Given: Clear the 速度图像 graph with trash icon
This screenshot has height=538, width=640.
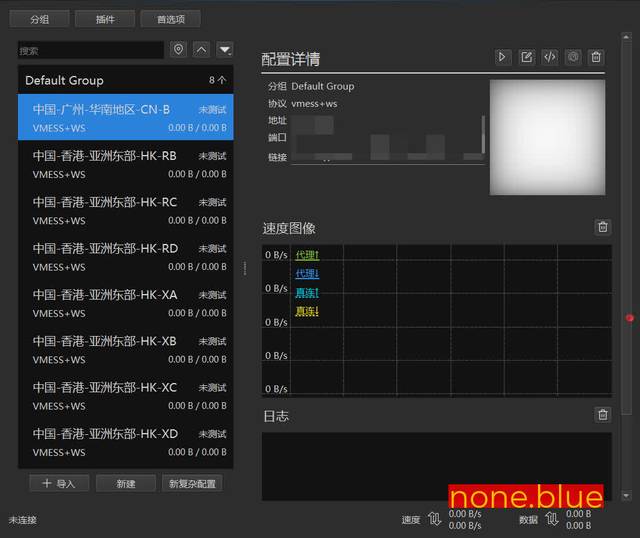Looking at the screenshot, I should point(602,227).
